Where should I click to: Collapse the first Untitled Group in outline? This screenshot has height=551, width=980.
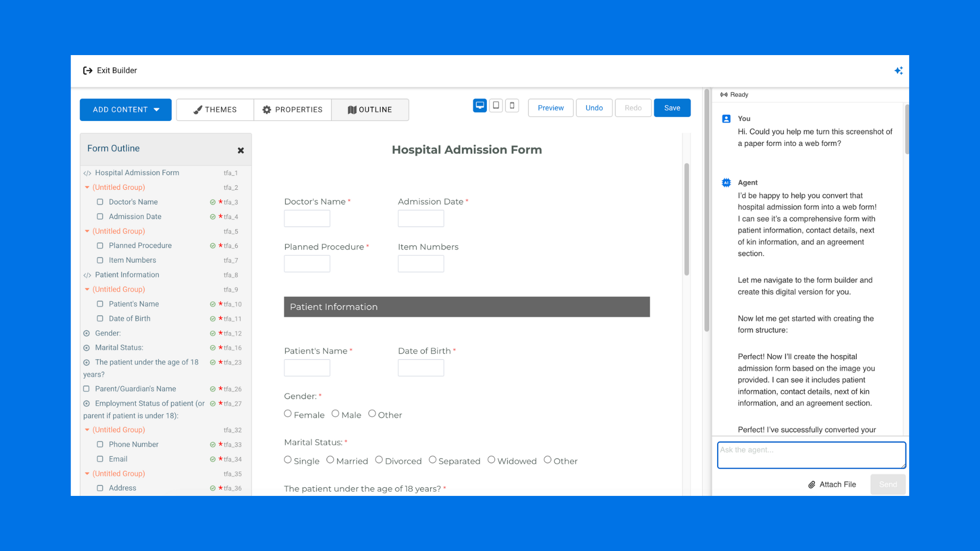tap(87, 188)
